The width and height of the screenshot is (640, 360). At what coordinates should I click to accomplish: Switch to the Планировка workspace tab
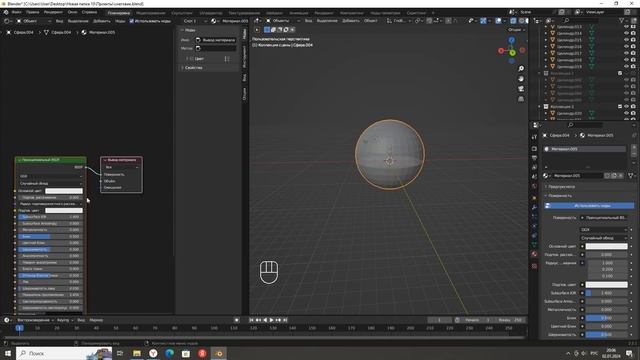(118, 13)
